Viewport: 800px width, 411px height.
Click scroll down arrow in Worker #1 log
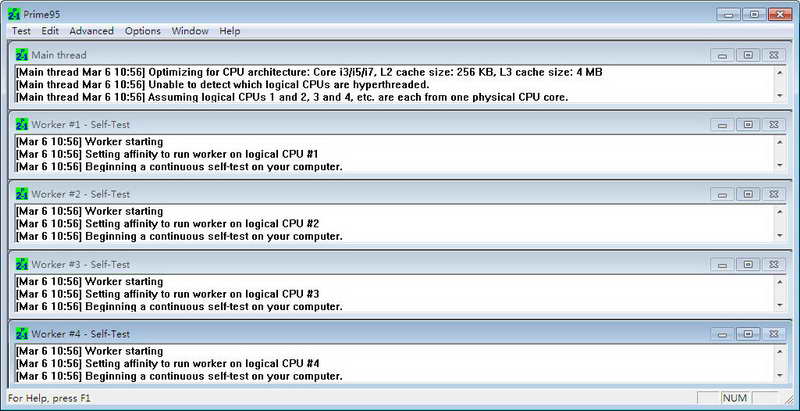780,165
